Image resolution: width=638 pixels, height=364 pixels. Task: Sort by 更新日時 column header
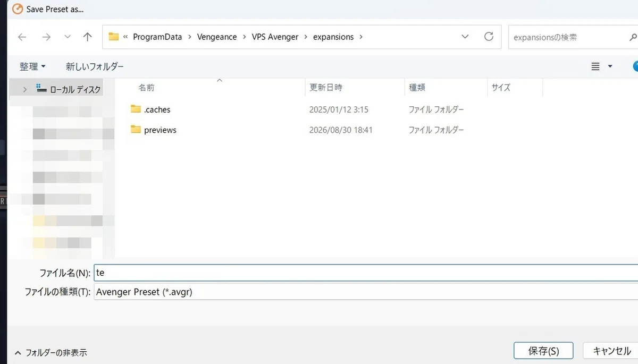pos(326,88)
